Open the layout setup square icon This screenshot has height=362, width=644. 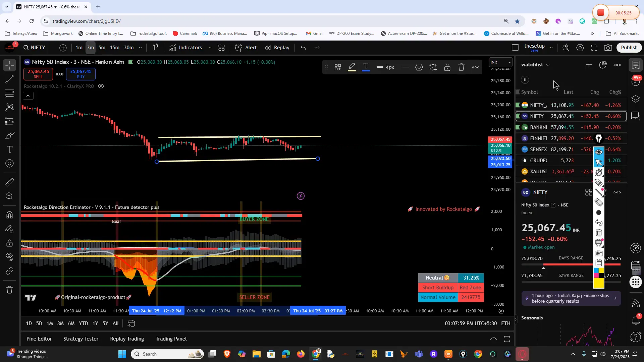516,48
